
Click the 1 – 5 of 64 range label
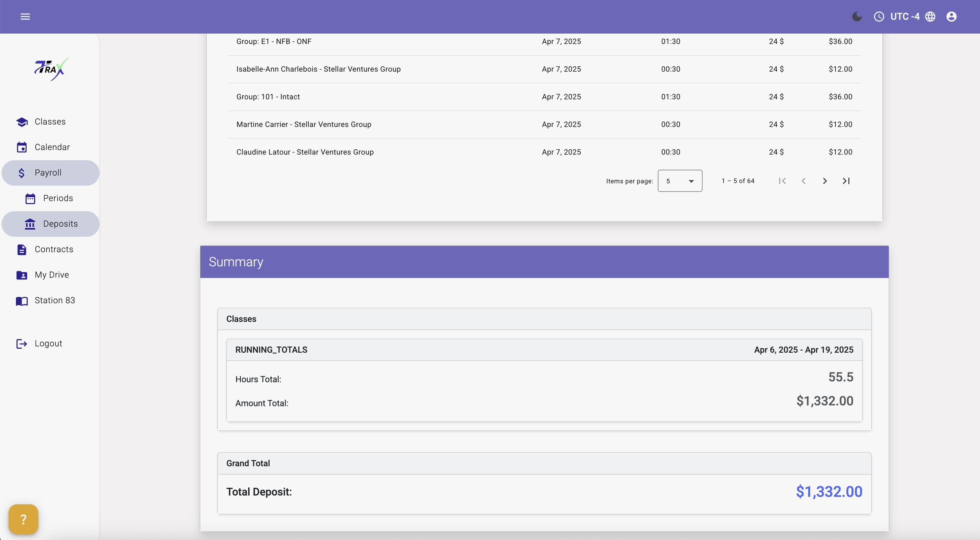click(738, 181)
